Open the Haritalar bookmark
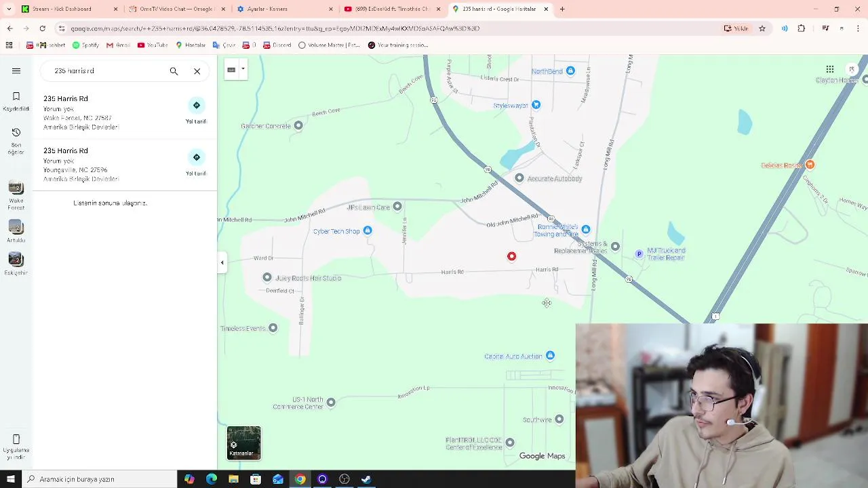Image resolution: width=868 pixels, height=488 pixels. pos(191,45)
